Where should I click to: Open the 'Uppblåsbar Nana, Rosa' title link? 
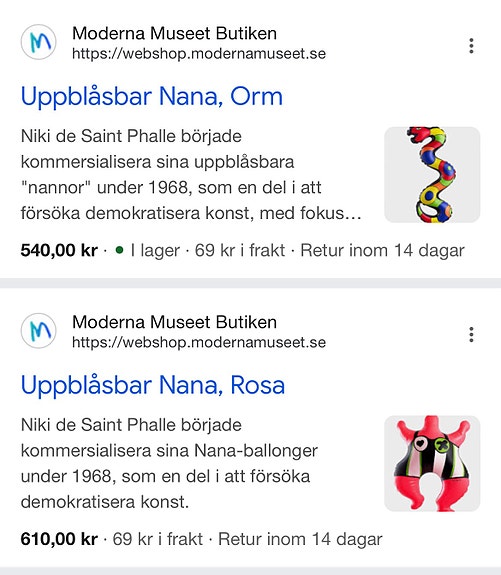tap(153, 385)
